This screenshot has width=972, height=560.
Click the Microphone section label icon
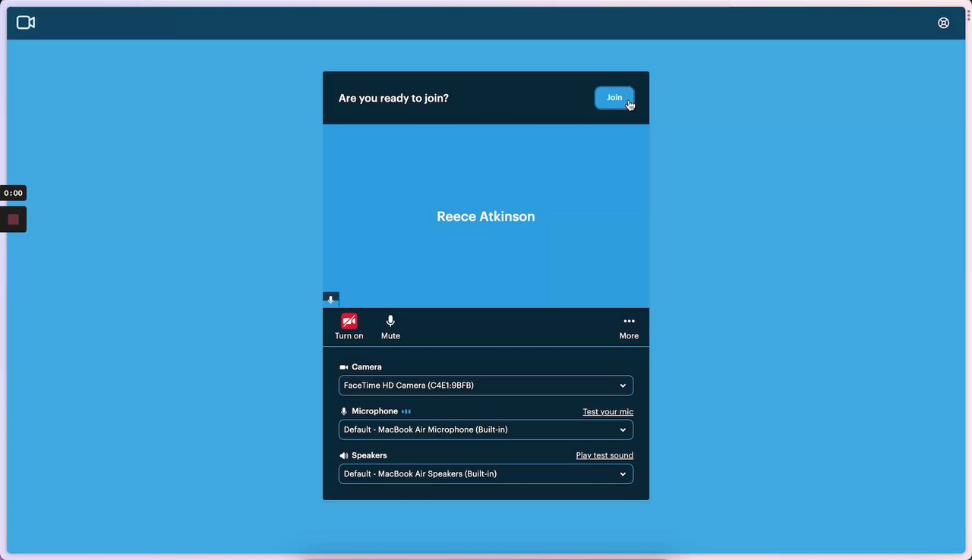(343, 411)
